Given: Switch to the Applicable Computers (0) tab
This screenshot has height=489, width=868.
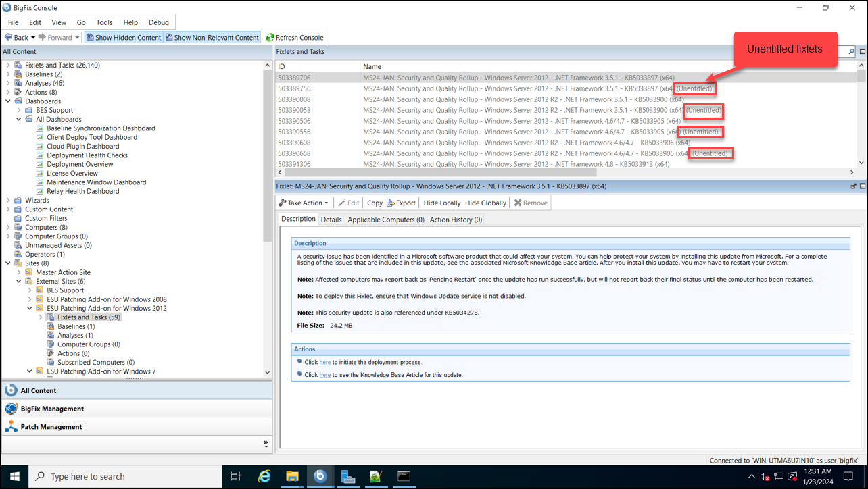Looking at the screenshot, I should click(385, 220).
